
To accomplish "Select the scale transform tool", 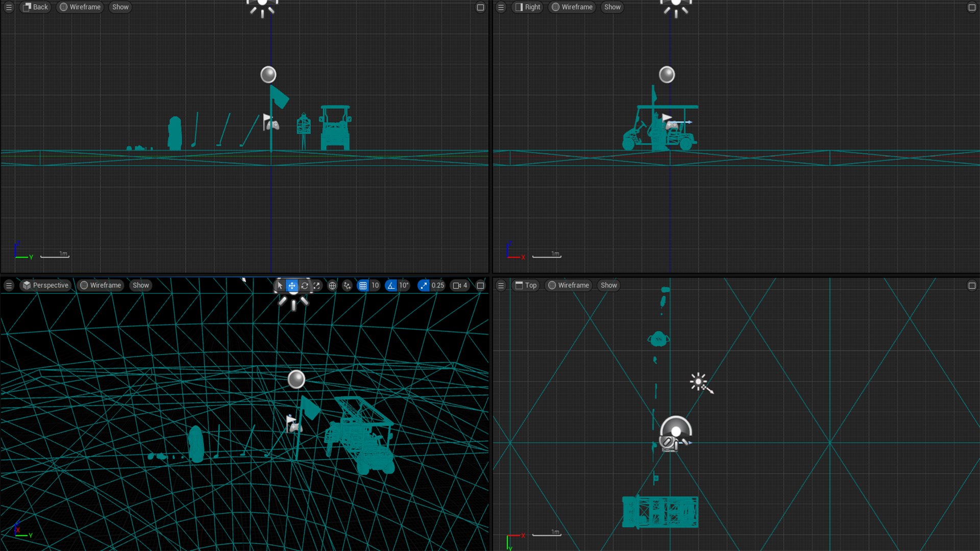I will (x=317, y=286).
